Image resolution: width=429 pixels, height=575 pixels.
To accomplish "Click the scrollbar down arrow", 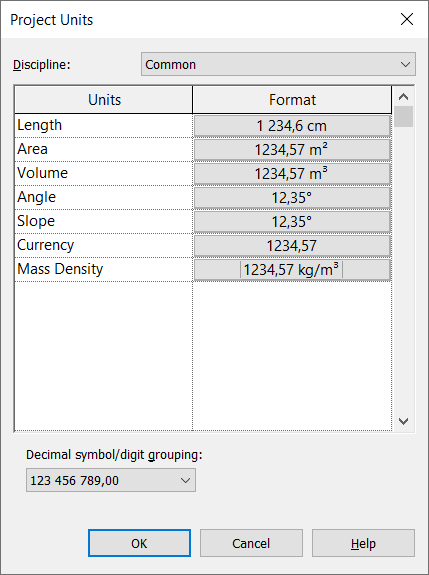I will pyautogui.click(x=403, y=421).
